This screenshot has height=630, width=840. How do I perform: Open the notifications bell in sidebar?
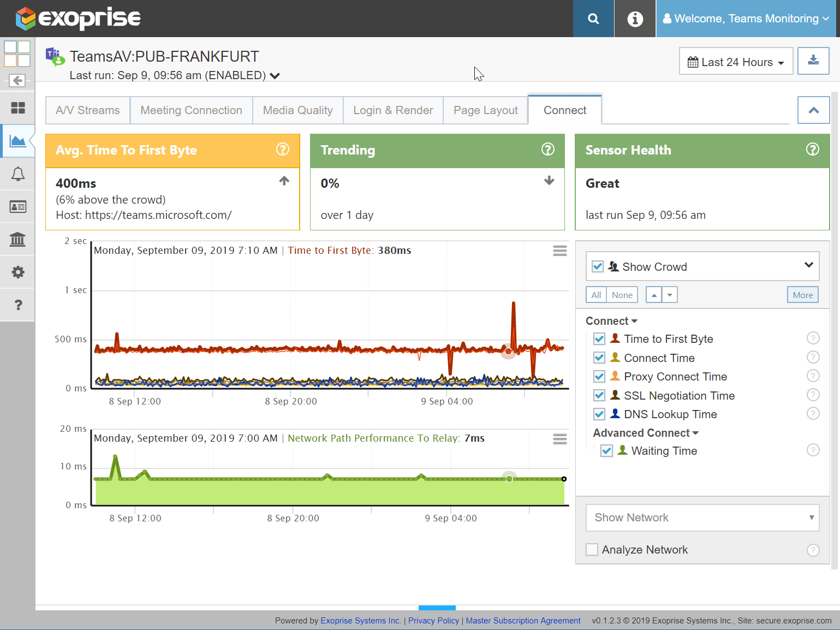pyautogui.click(x=17, y=174)
